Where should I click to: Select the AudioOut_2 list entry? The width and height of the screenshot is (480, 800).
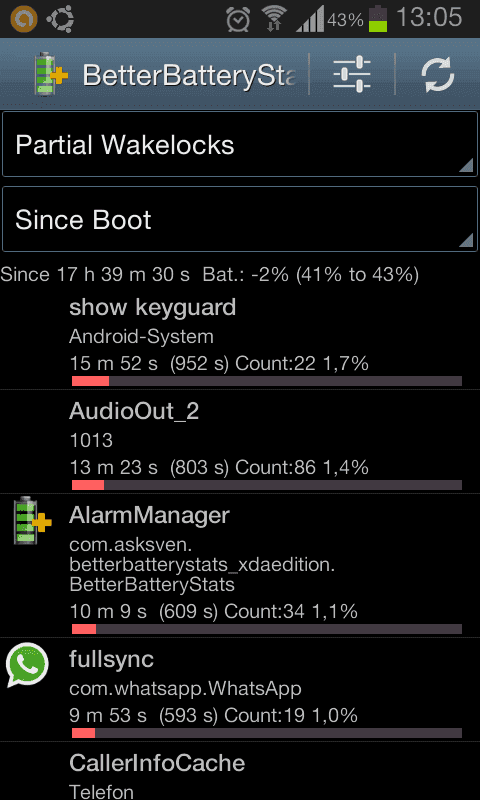pyautogui.click(x=240, y=442)
